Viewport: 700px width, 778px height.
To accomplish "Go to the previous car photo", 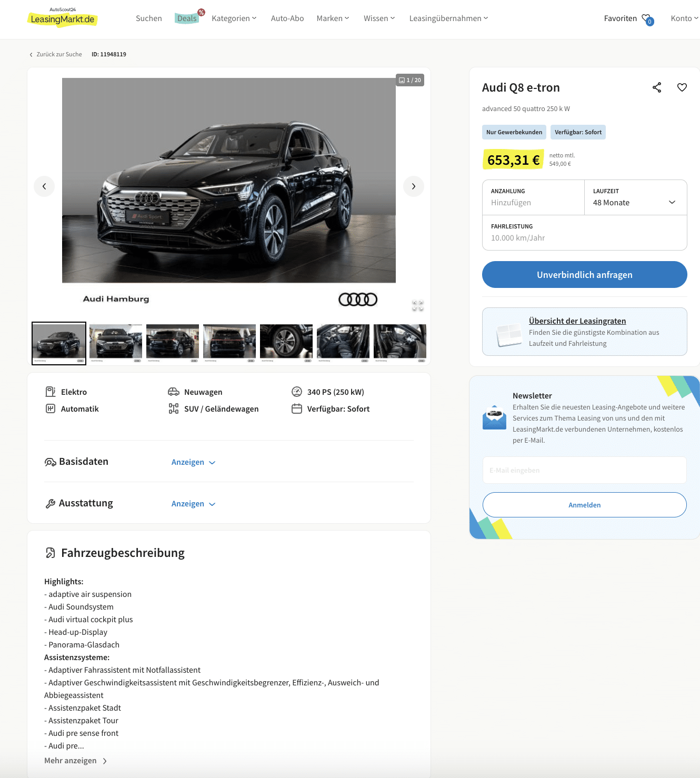I will pos(44,186).
